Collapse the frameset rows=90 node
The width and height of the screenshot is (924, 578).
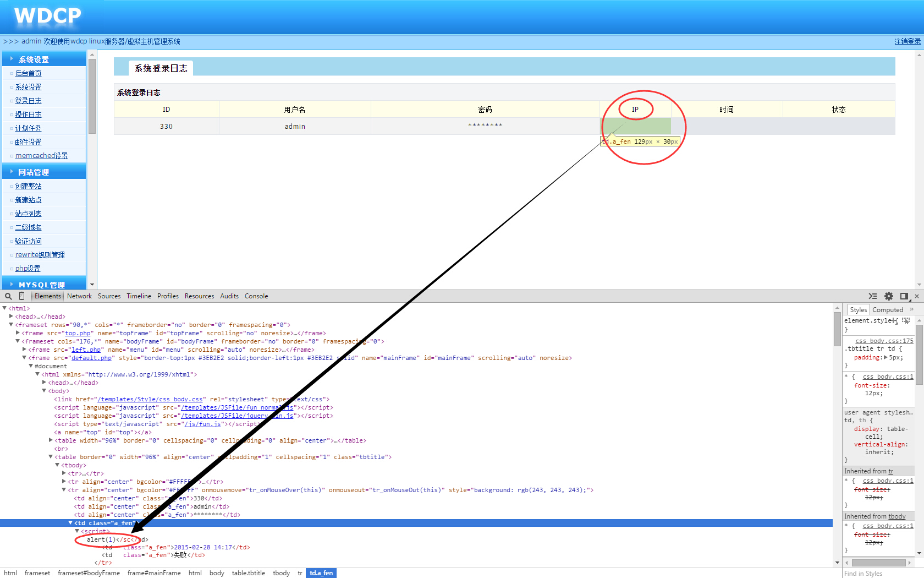pyautogui.click(x=11, y=325)
